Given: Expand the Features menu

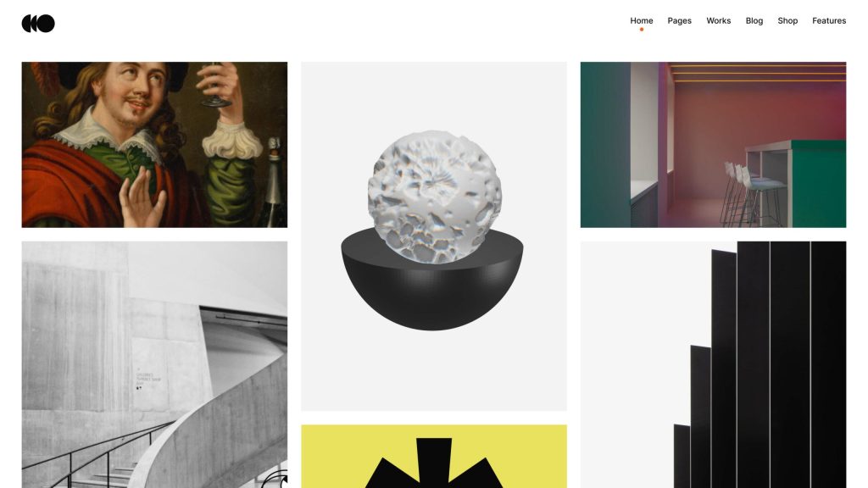Looking at the screenshot, I should tap(829, 20).
